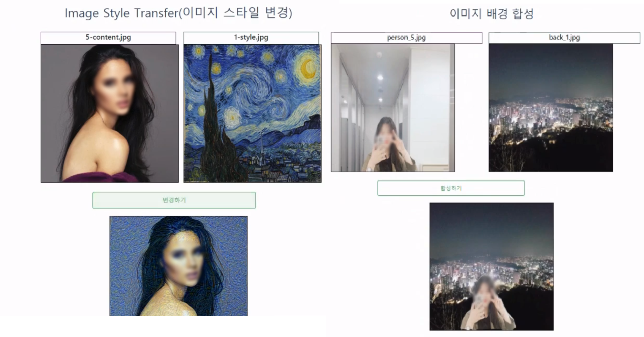Open the content portrait preview image
The image size is (644, 337).
click(109, 114)
